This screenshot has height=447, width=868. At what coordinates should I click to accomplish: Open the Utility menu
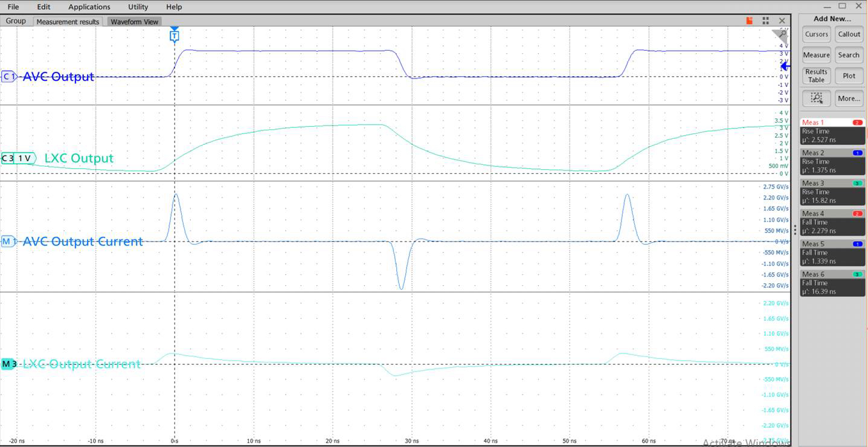[x=137, y=7]
